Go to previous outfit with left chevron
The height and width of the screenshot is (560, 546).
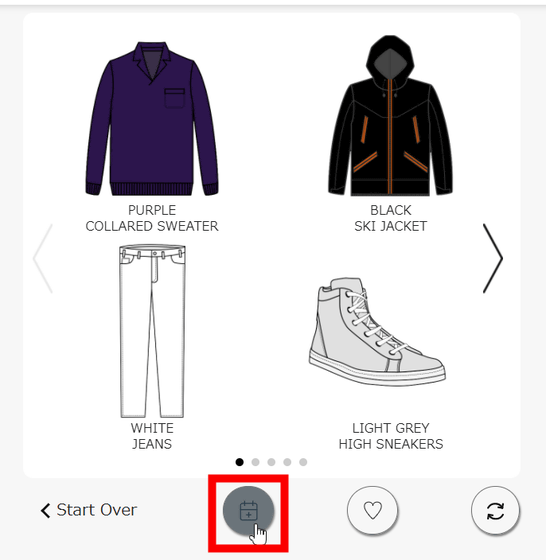click(x=43, y=259)
